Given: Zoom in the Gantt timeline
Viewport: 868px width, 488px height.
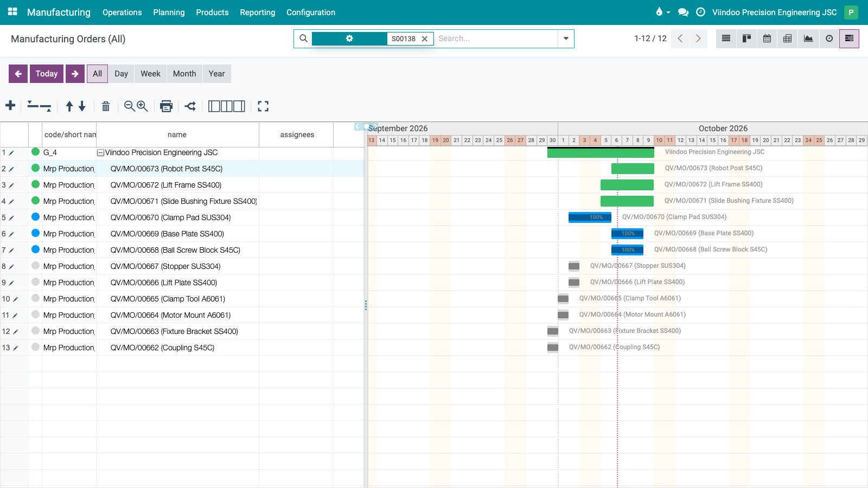Looking at the screenshot, I should [x=142, y=106].
